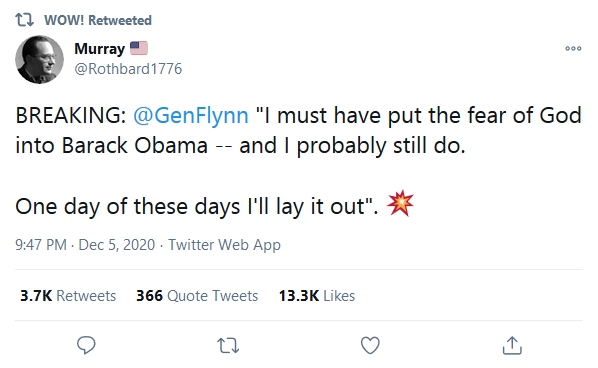598x368 pixels.
Task: Click the retweeted arrows icon beside WOW!
Action: [x=24, y=20]
